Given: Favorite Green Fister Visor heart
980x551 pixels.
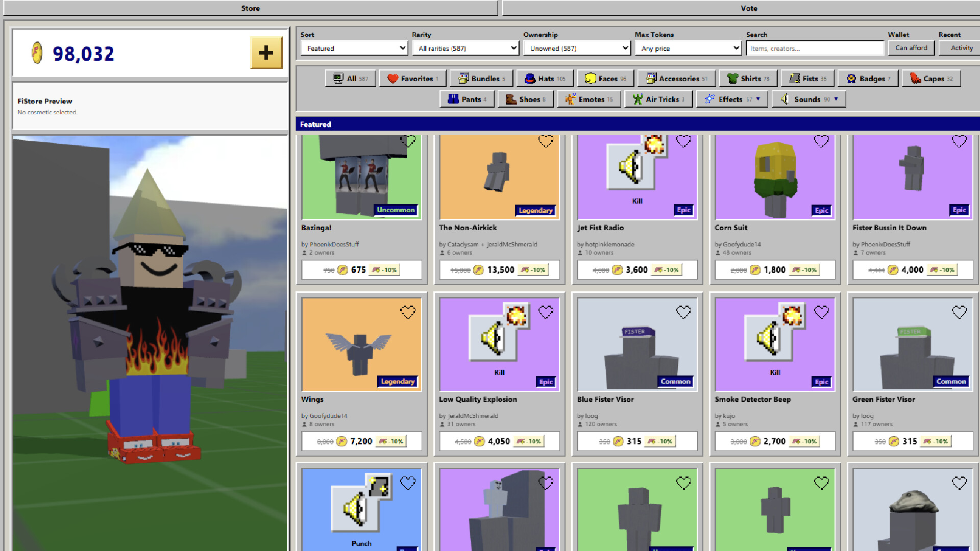Looking at the screenshot, I should [959, 312].
